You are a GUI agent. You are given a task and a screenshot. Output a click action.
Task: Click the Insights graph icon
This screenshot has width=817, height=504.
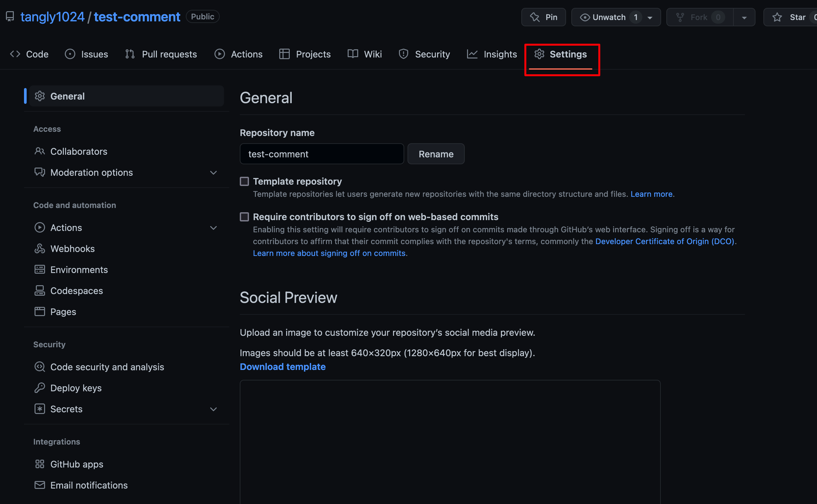[x=472, y=54]
